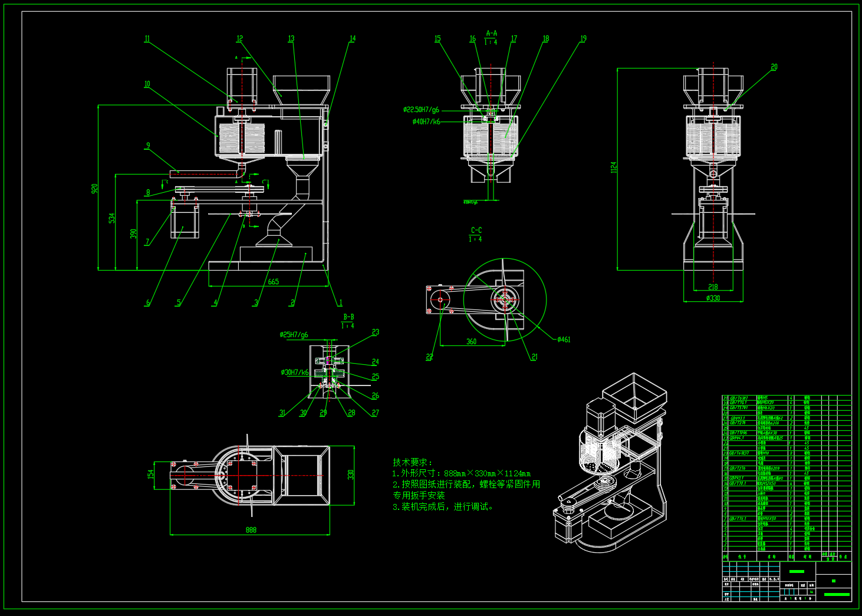Click part balloon number 14
The image size is (862, 616).
(x=353, y=39)
